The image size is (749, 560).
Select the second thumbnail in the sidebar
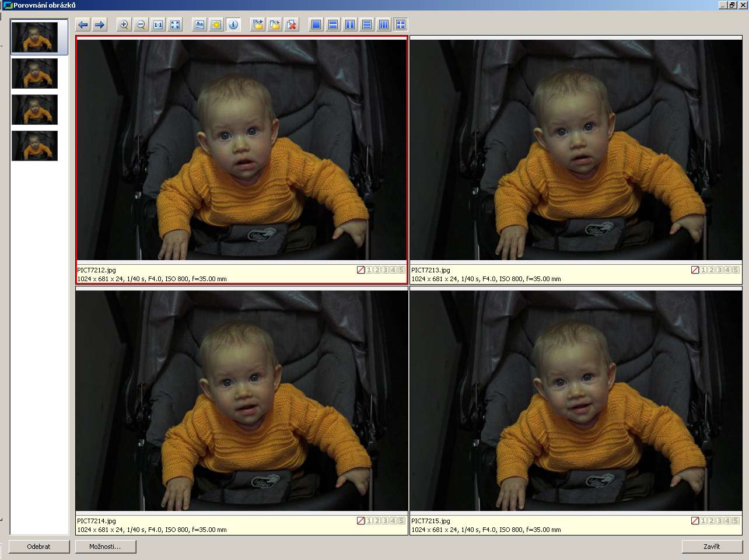(x=35, y=73)
